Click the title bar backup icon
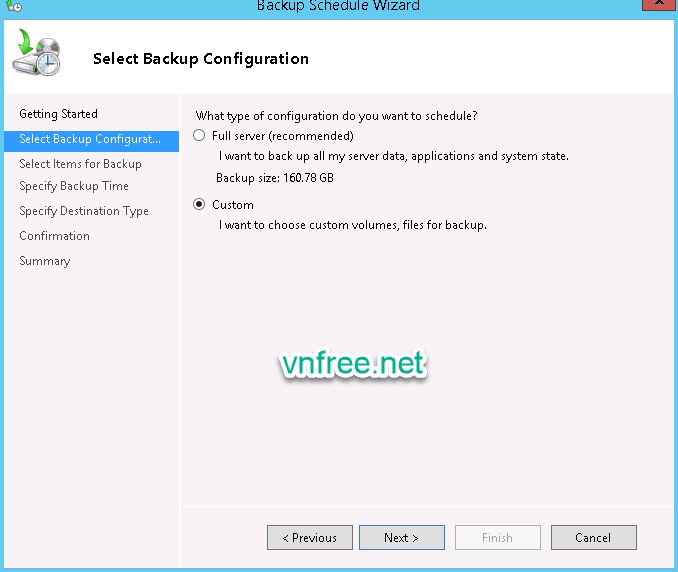Image resolution: width=678 pixels, height=572 pixels. (x=13, y=6)
